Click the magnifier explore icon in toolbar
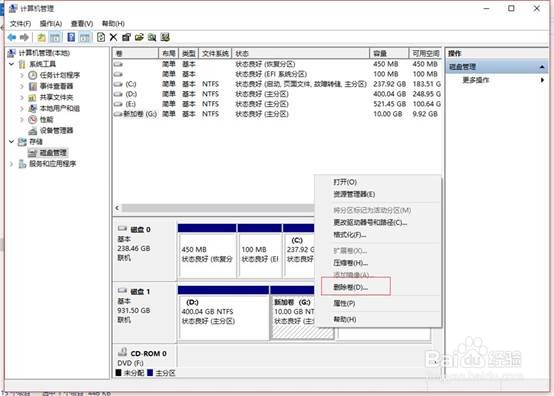 click(x=152, y=37)
